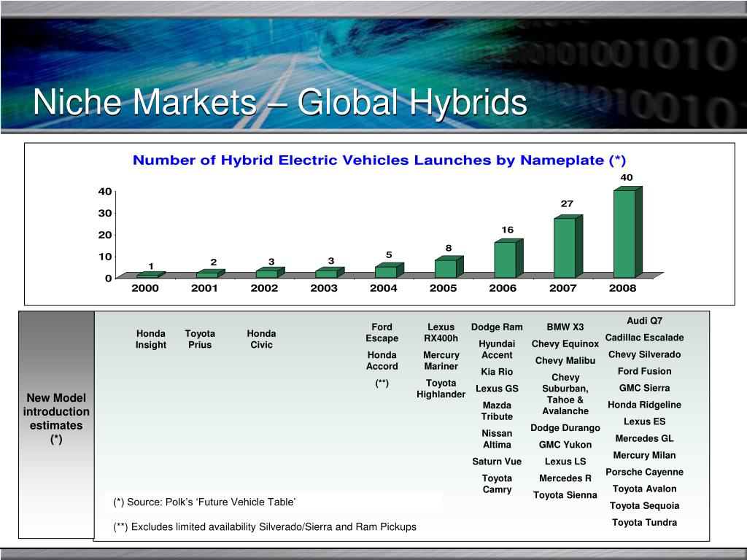Screen dimensions: 747x560
Task: Click the 'Toyota Sienna' entry
Action: [x=565, y=495]
